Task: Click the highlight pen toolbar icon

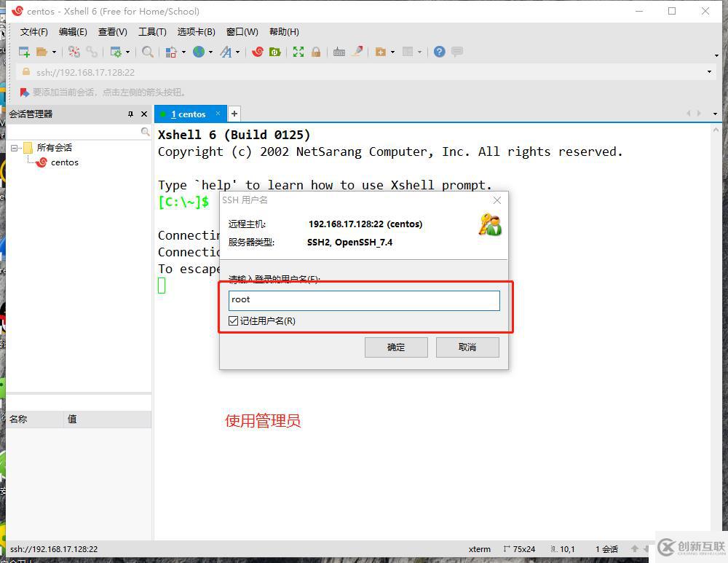Action: coord(357,51)
